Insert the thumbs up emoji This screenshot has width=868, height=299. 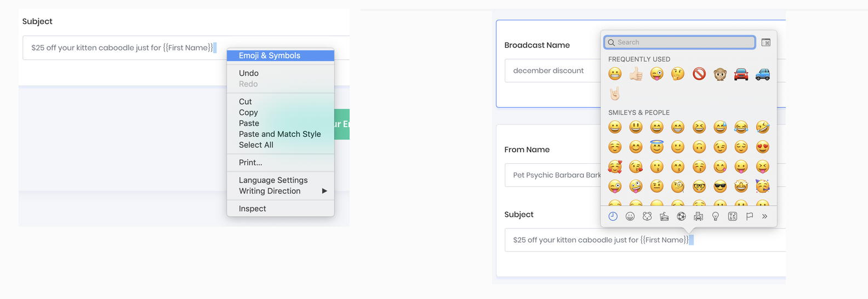[x=636, y=74]
